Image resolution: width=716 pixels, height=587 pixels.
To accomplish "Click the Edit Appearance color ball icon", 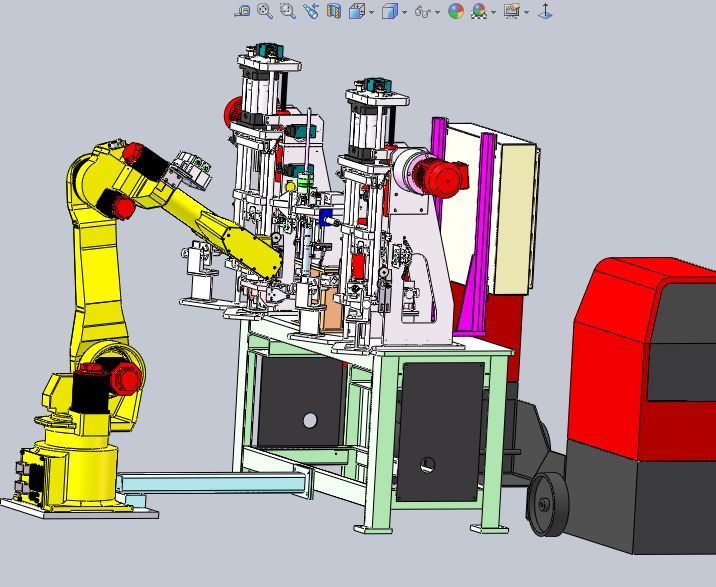I will pyautogui.click(x=456, y=11).
